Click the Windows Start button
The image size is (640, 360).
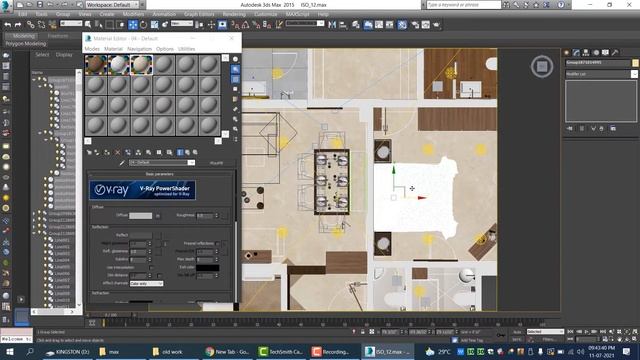click(9, 351)
